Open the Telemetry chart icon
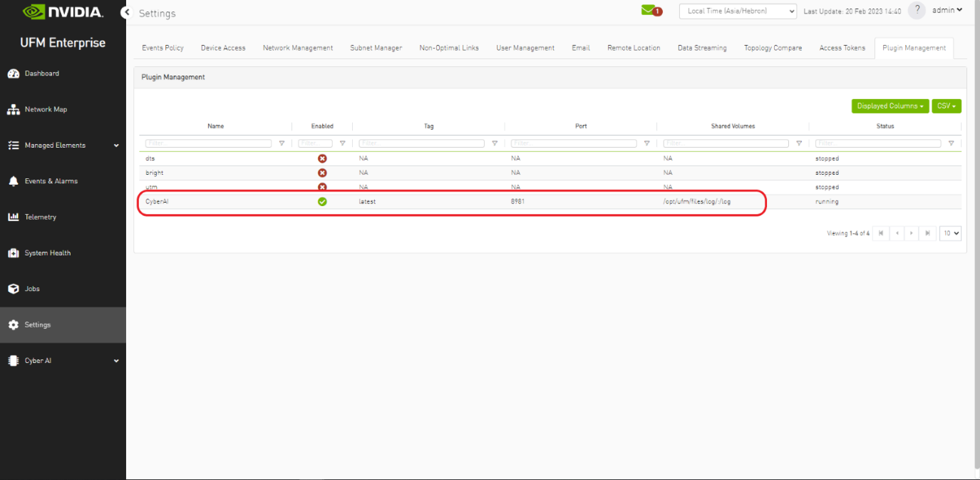 pyautogui.click(x=13, y=217)
